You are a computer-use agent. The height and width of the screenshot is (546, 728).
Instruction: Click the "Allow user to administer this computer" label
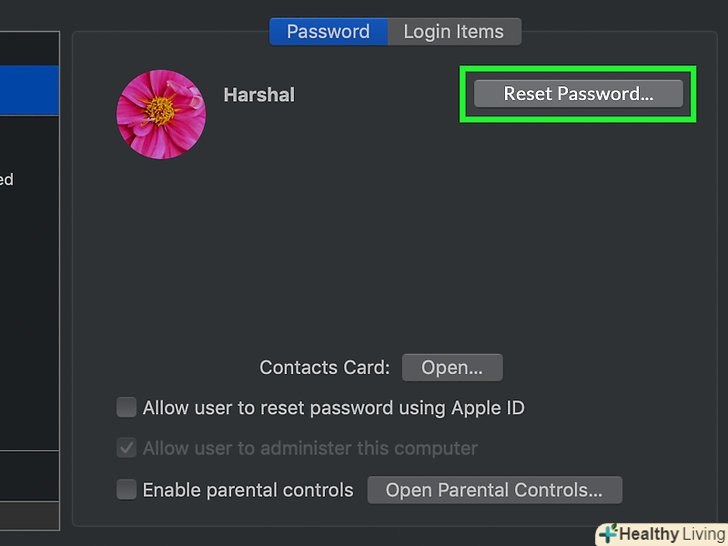point(310,448)
